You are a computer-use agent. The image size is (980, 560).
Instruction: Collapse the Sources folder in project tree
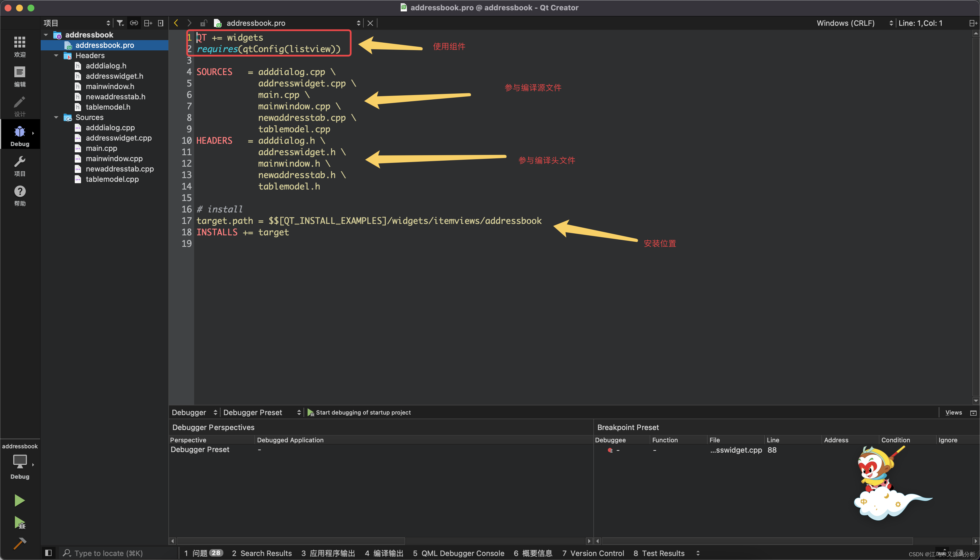tap(56, 117)
